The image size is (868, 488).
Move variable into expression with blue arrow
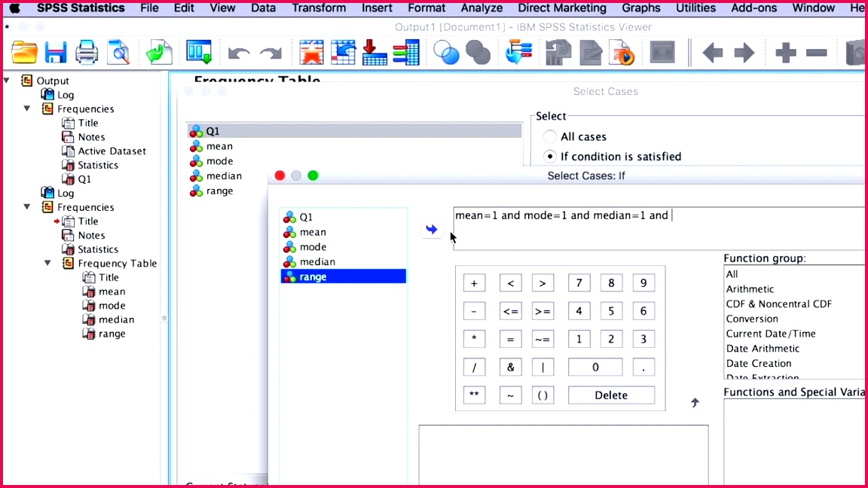point(432,229)
